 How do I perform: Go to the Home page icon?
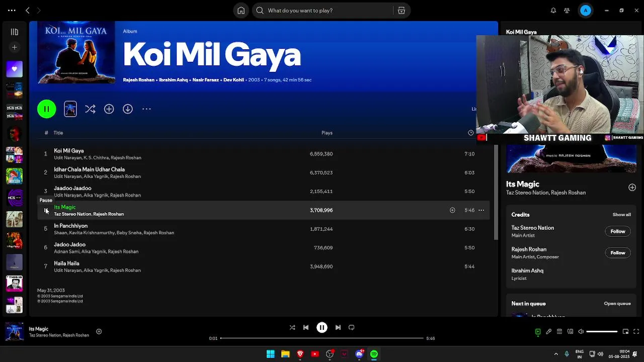(x=241, y=10)
